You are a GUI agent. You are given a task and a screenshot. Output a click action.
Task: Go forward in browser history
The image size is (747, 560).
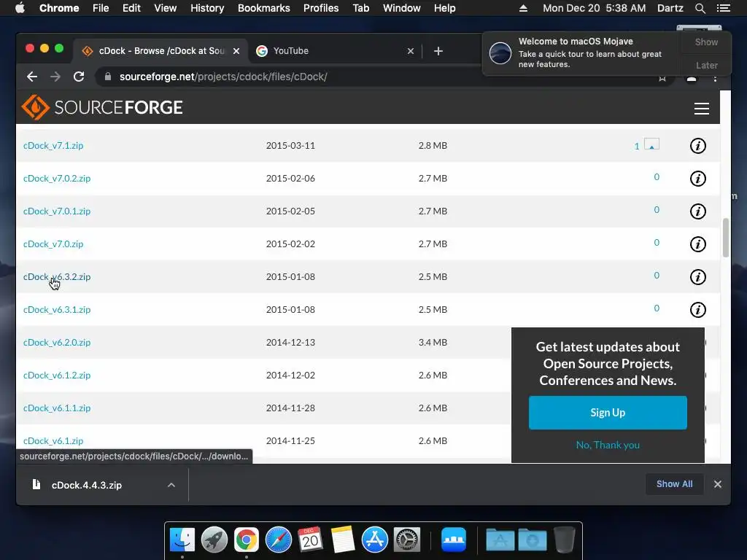[x=55, y=77]
